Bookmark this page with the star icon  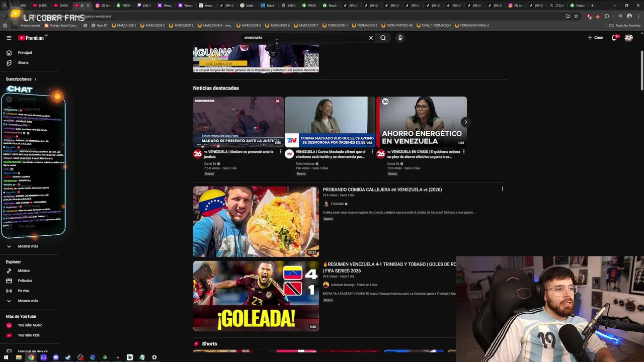(x=576, y=16)
